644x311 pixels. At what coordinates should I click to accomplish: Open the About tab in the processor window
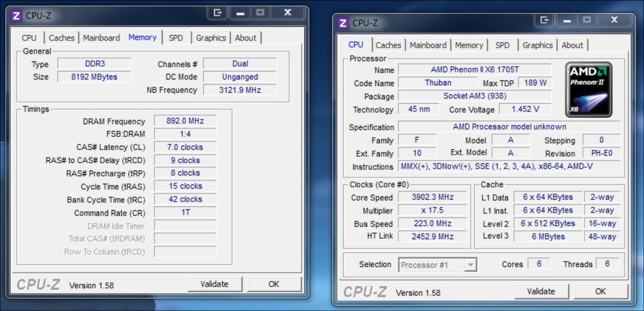point(573,45)
